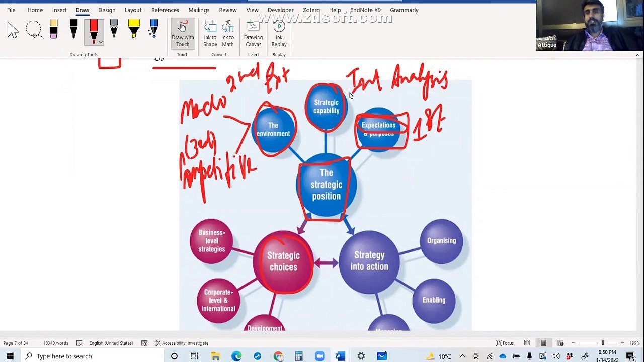
Task: Open the File menu
Action: (x=11, y=10)
